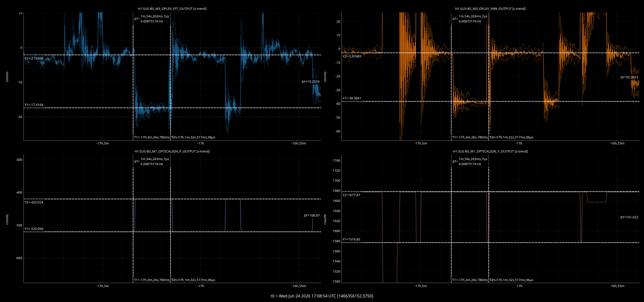
Task: Click the T2 time cursor label in the YAW plot
Action: (x=511, y=137)
